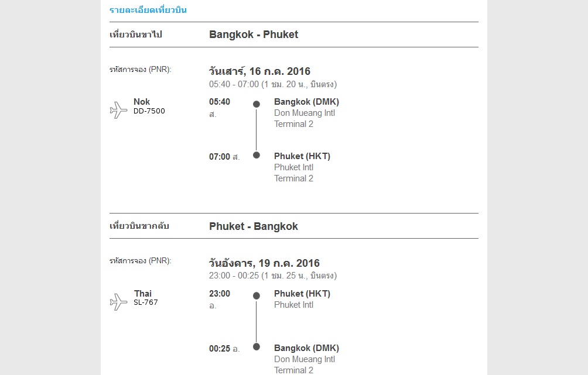Click flight number SL-767
588x375 pixels.
tap(146, 302)
